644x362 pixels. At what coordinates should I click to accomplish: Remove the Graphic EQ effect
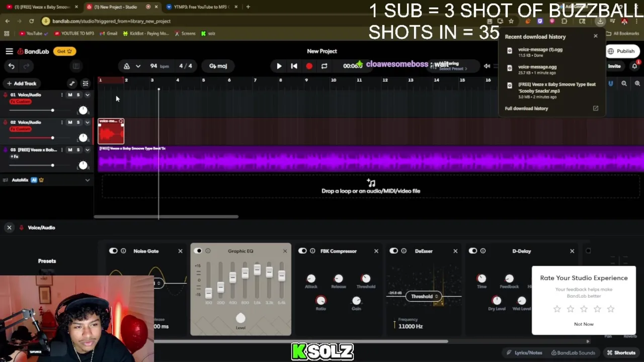click(285, 251)
